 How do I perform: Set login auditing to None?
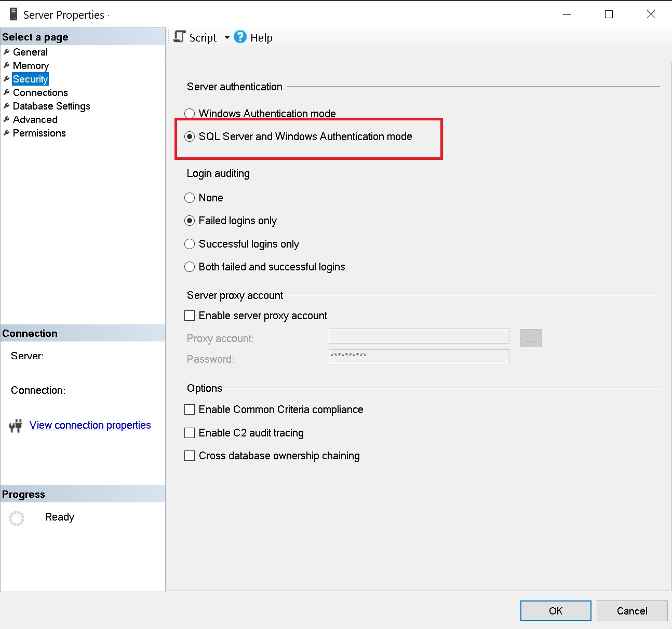coord(190,198)
